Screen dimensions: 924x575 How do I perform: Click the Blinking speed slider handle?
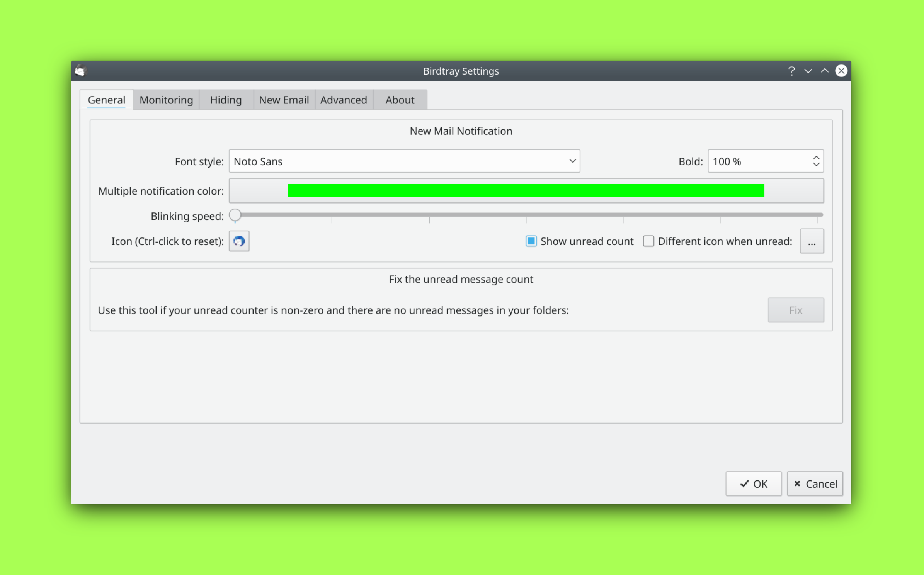[x=235, y=215]
